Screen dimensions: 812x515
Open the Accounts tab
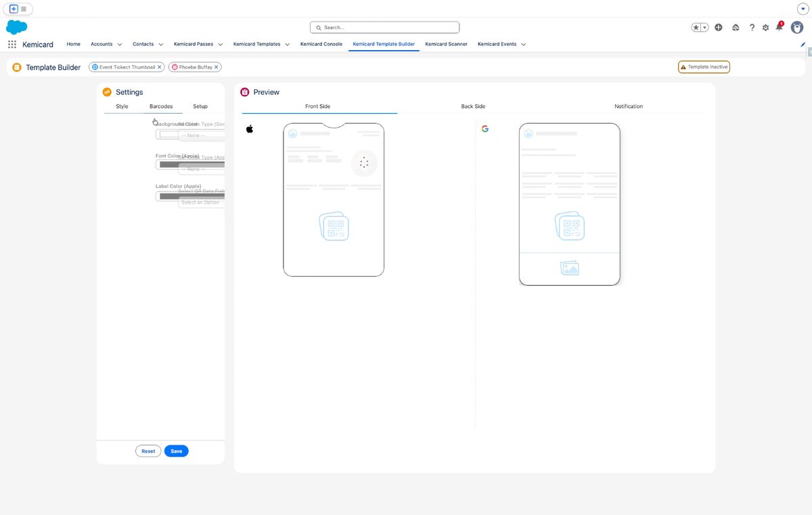point(101,44)
